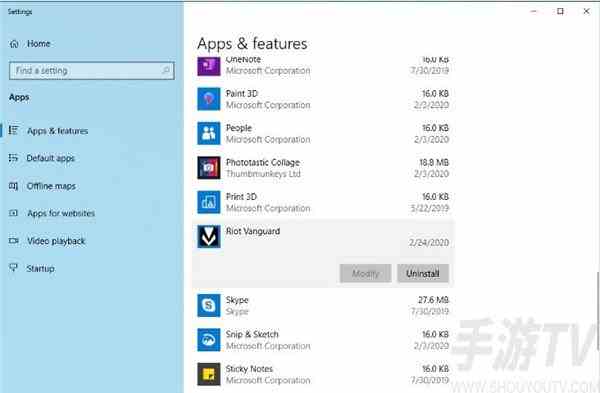Image resolution: width=600 pixels, height=393 pixels.
Task: Go to Home in the sidebar
Action: tap(30, 44)
